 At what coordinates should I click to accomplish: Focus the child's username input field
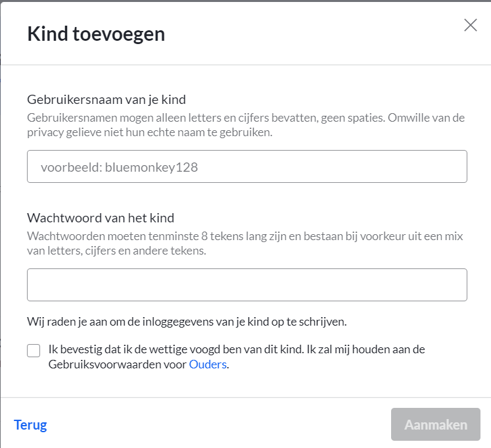247,166
